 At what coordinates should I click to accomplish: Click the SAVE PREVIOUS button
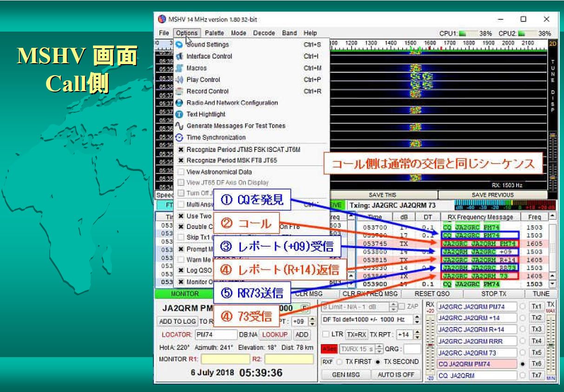(492, 195)
